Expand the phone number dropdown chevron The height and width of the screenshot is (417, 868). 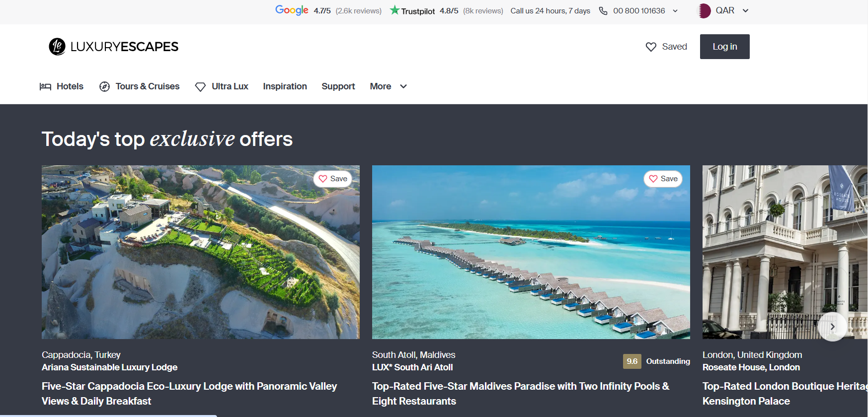click(675, 11)
